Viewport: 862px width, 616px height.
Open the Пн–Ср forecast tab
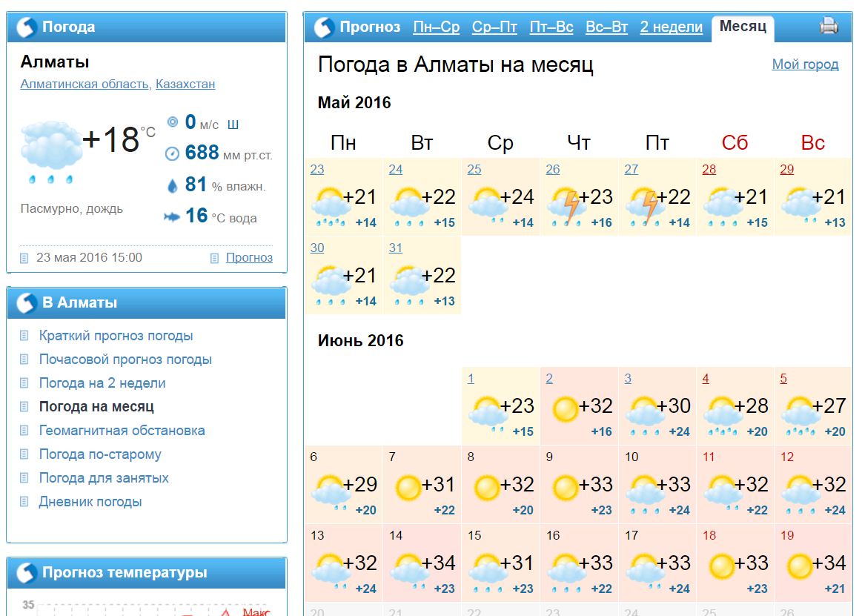point(436,27)
